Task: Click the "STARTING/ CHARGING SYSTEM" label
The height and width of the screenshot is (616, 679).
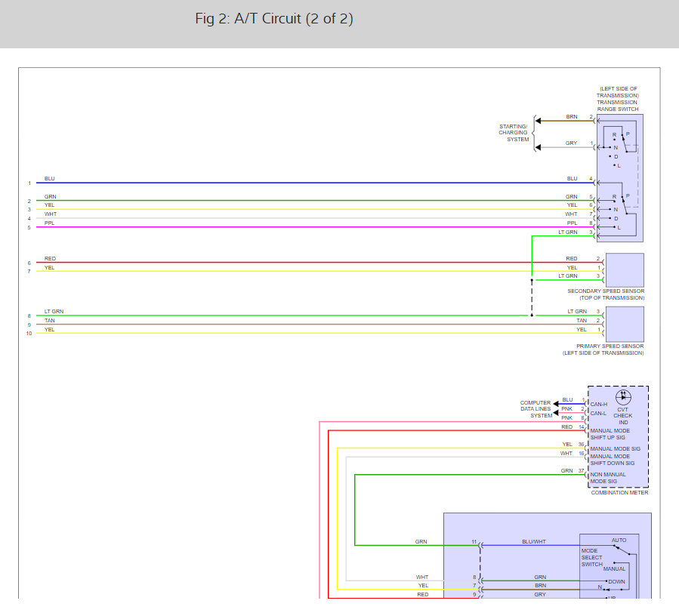Action: [x=514, y=133]
